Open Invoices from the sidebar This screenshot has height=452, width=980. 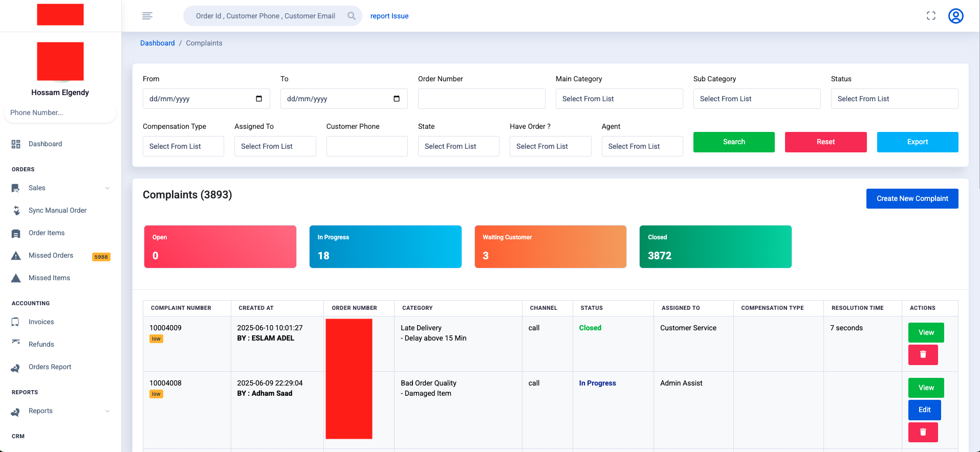41,322
